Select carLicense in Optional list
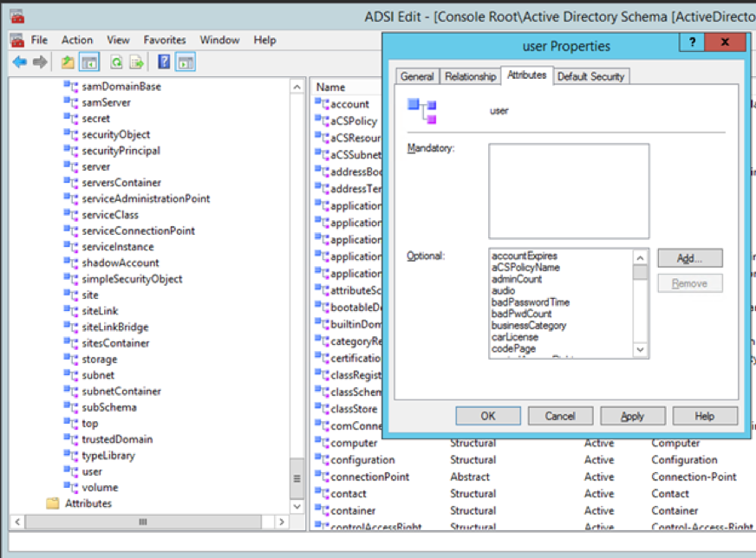Screen dimensions: 756x558 tap(515, 337)
